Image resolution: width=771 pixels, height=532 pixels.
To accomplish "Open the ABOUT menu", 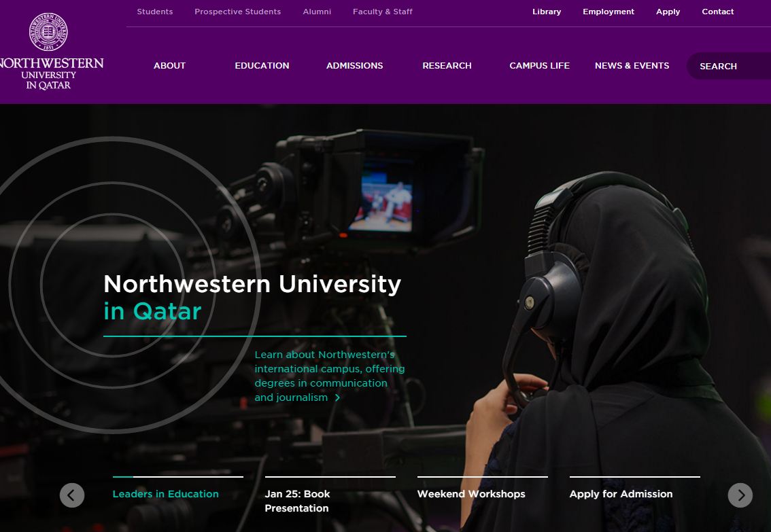I will pyautogui.click(x=169, y=65).
